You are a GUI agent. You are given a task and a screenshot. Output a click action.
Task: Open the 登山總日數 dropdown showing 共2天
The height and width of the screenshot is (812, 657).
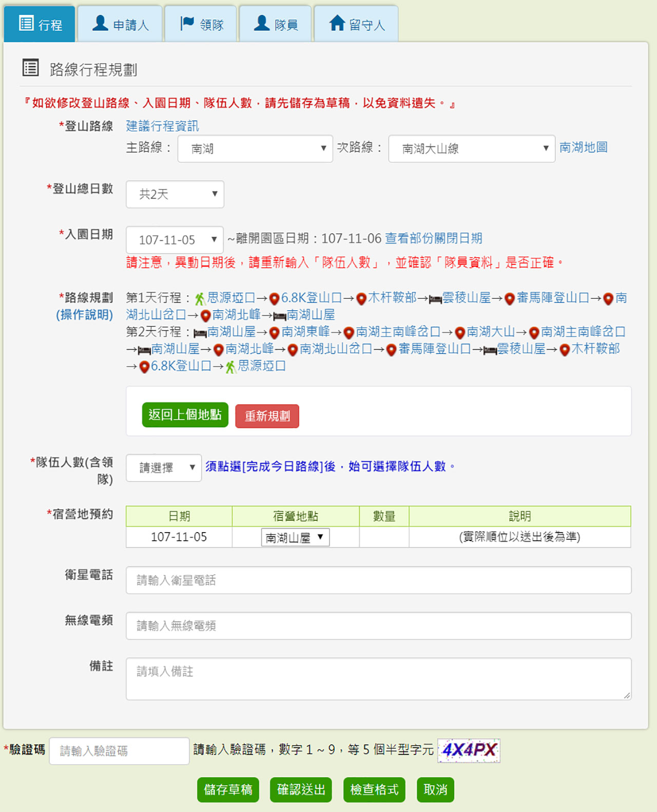[x=175, y=194]
